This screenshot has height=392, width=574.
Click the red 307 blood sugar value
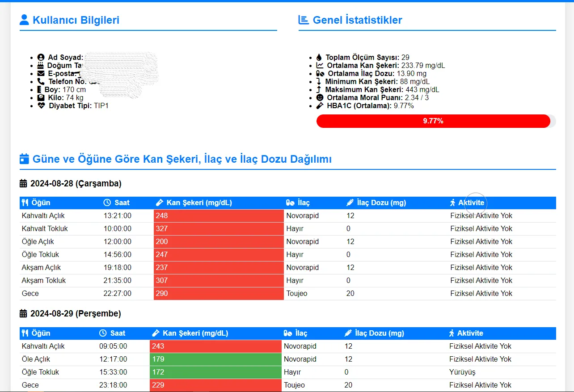(162, 281)
